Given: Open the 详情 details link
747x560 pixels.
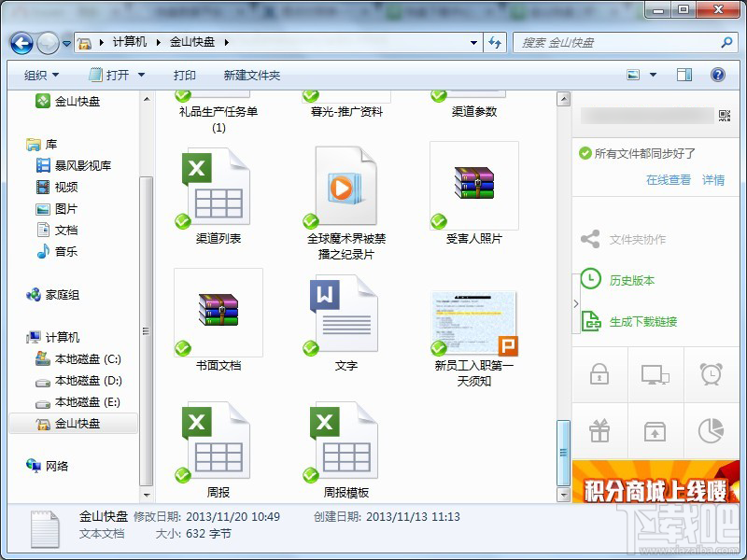Looking at the screenshot, I should tap(712, 179).
